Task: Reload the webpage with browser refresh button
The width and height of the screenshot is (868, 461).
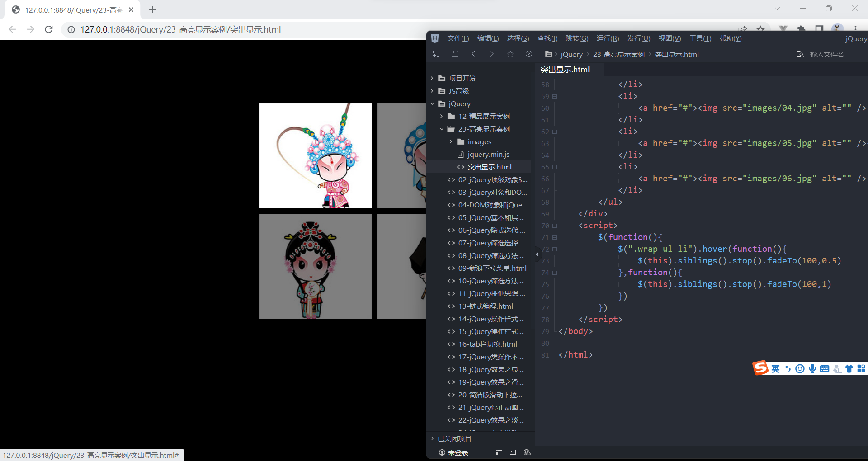Action: (x=49, y=29)
